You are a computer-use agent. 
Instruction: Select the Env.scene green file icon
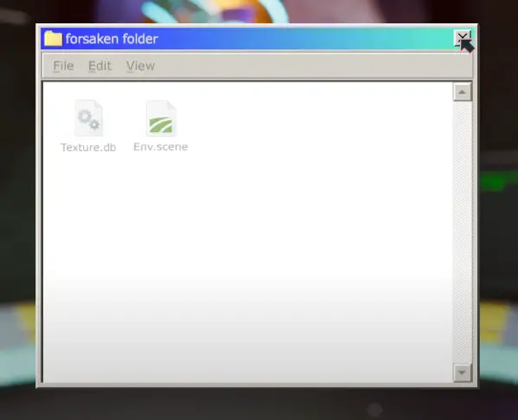pyautogui.click(x=161, y=118)
